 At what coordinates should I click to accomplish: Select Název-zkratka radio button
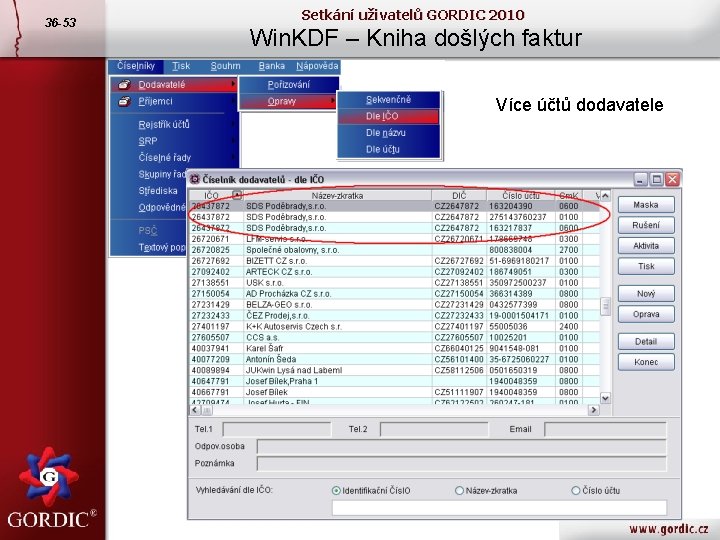pos(459,491)
